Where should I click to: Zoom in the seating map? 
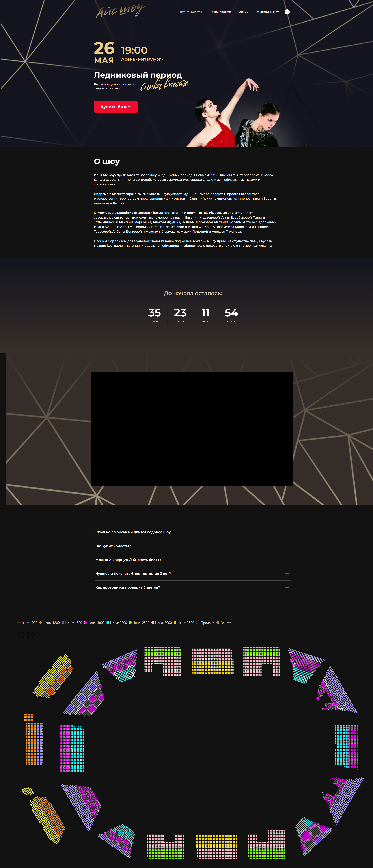30,635
